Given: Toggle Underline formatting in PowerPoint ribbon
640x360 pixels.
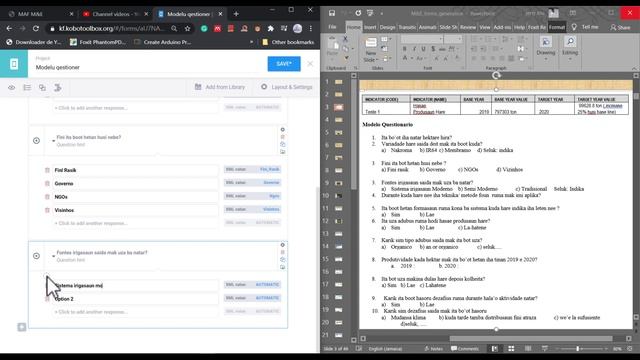Looking at the screenshot, I should [423, 49].
